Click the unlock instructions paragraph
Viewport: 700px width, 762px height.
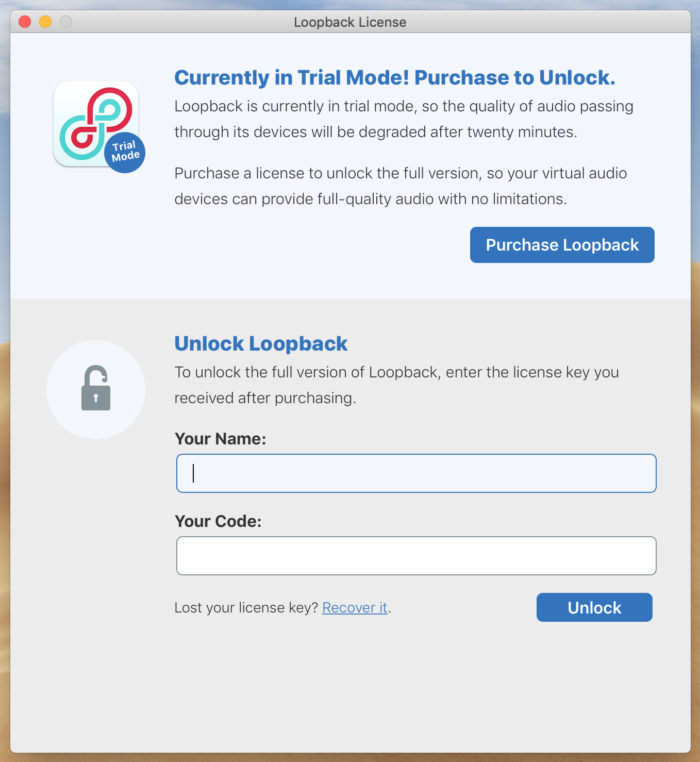click(396, 385)
